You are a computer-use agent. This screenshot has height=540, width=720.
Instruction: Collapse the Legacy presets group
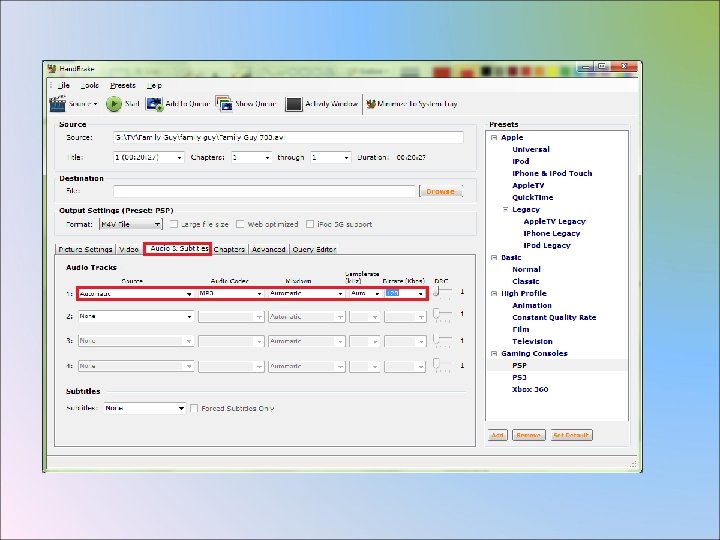coord(506,209)
